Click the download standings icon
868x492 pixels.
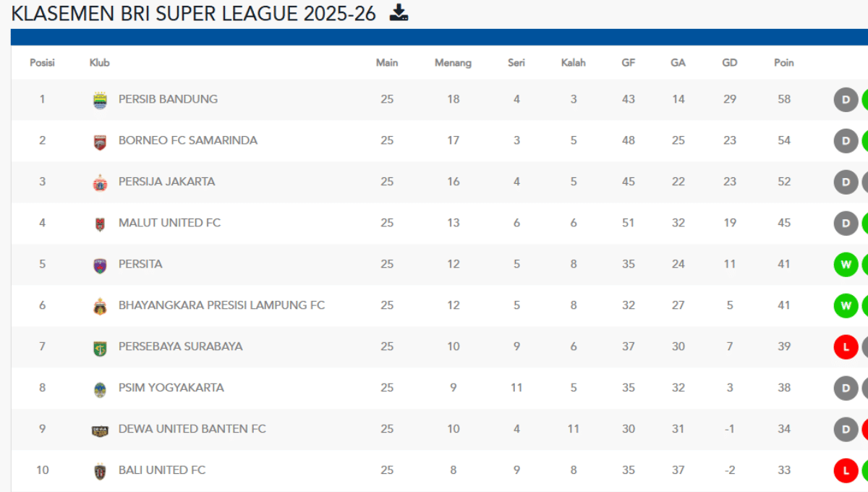pyautogui.click(x=399, y=12)
